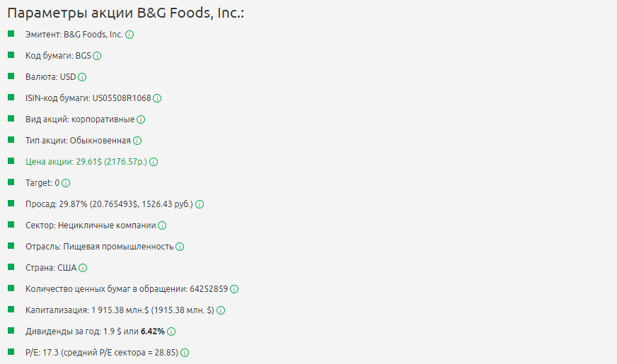617x364 pixels.
Task: Click the green Цена акции price text
Action: coord(86,162)
